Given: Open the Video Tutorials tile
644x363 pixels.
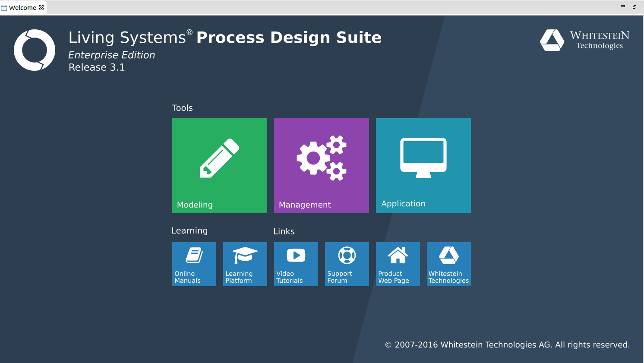Looking at the screenshot, I should [x=296, y=264].
